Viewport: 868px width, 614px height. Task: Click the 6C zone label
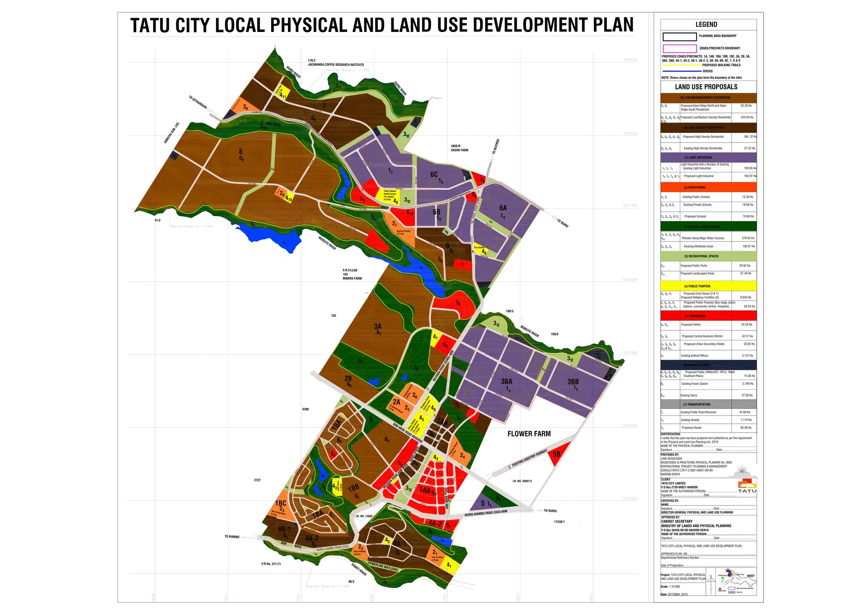click(434, 174)
